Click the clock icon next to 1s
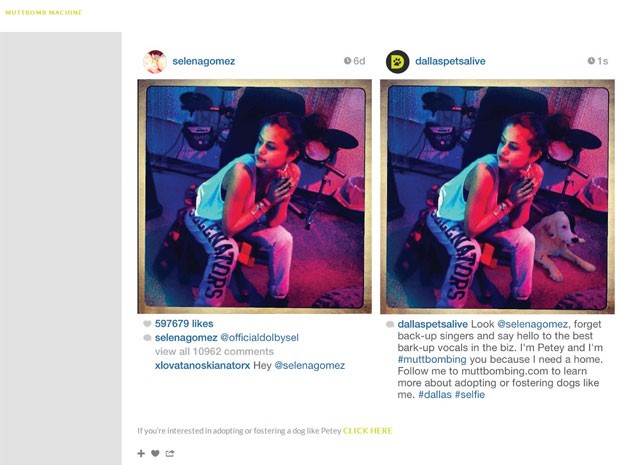The height and width of the screenshot is (465, 620). pyautogui.click(x=591, y=60)
